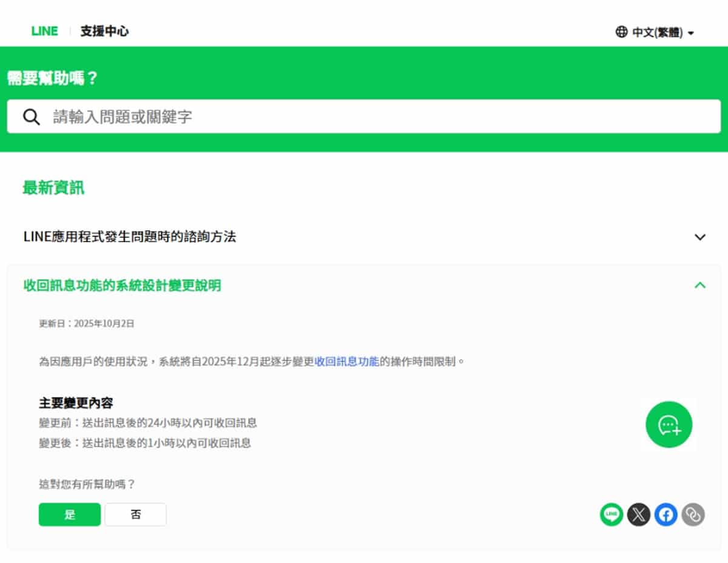Viewport: 728px width, 563px height.
Task: Share the article on X
Action: [638, 515]
